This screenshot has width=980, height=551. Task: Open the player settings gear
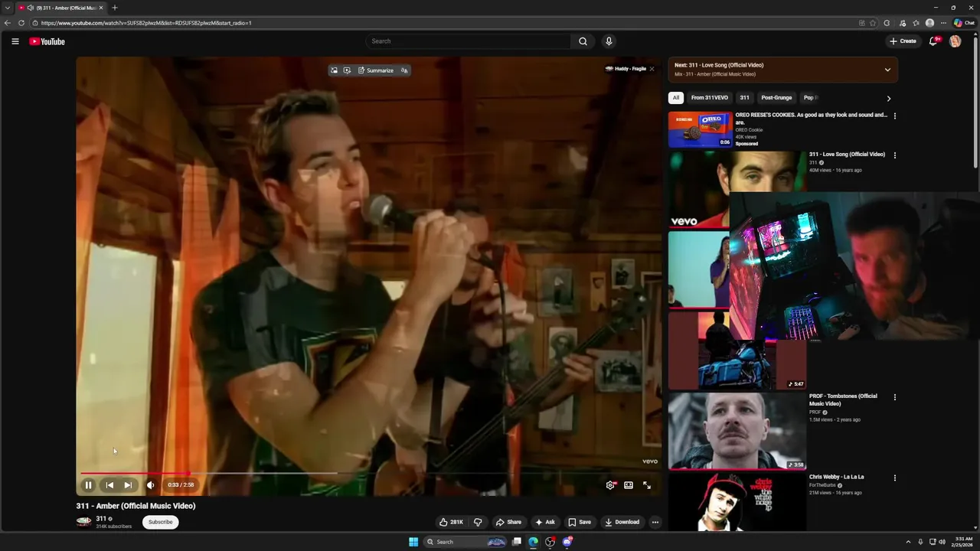[x=610, y=484]
